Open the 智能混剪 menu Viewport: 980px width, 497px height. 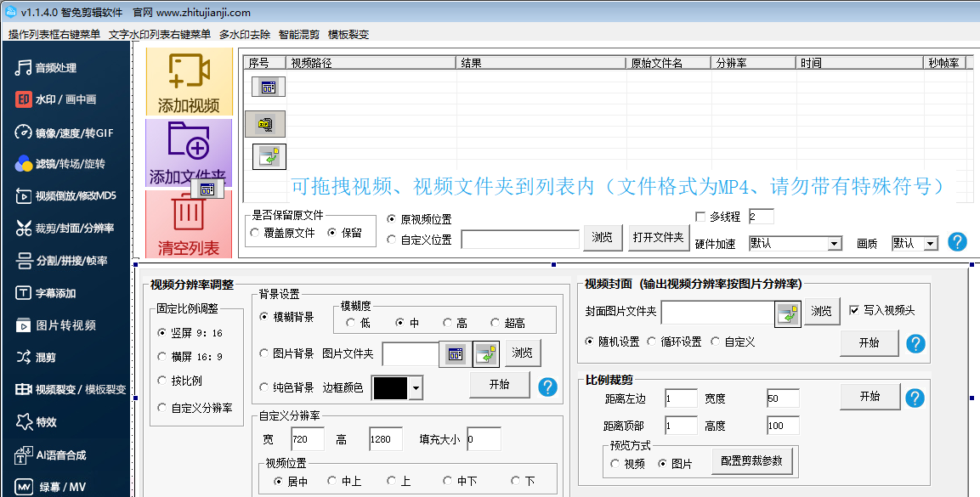point(299,35)
